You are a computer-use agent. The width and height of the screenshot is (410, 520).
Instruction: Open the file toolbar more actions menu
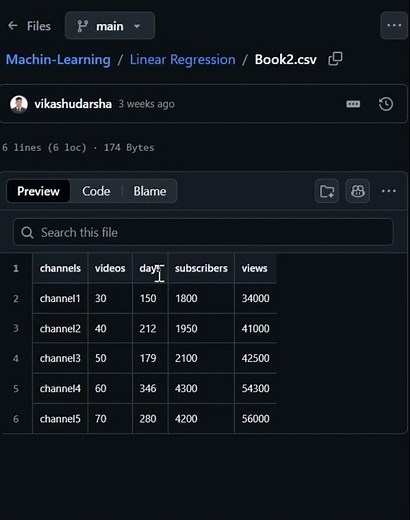pyautogui.click(x=389, y=191)
